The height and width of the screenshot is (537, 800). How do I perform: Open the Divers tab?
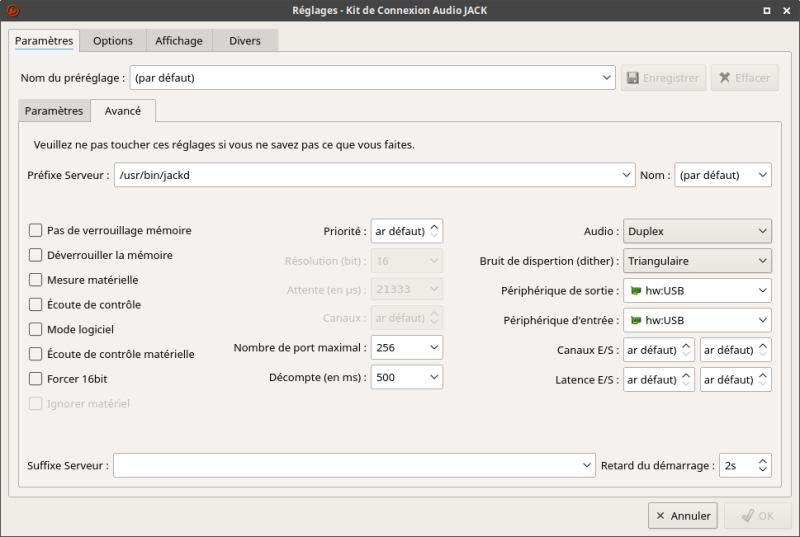pyautogui.click(x=245, y=41)
